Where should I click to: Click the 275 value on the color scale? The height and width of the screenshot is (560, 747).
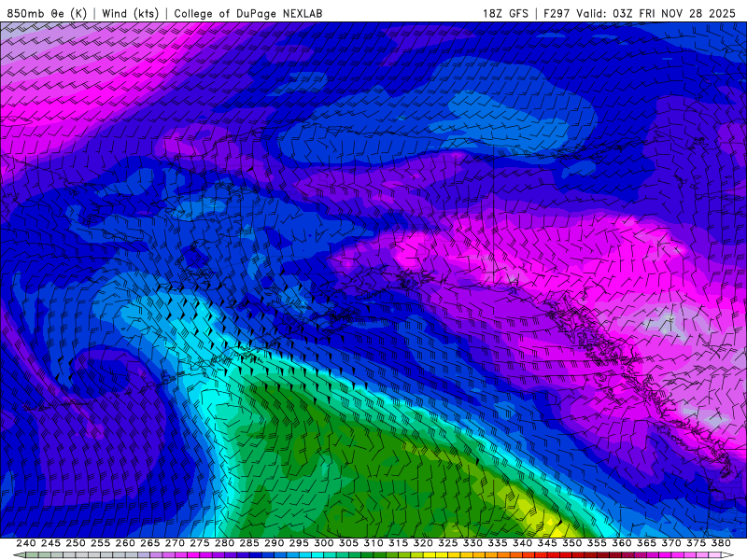[200, 543]
